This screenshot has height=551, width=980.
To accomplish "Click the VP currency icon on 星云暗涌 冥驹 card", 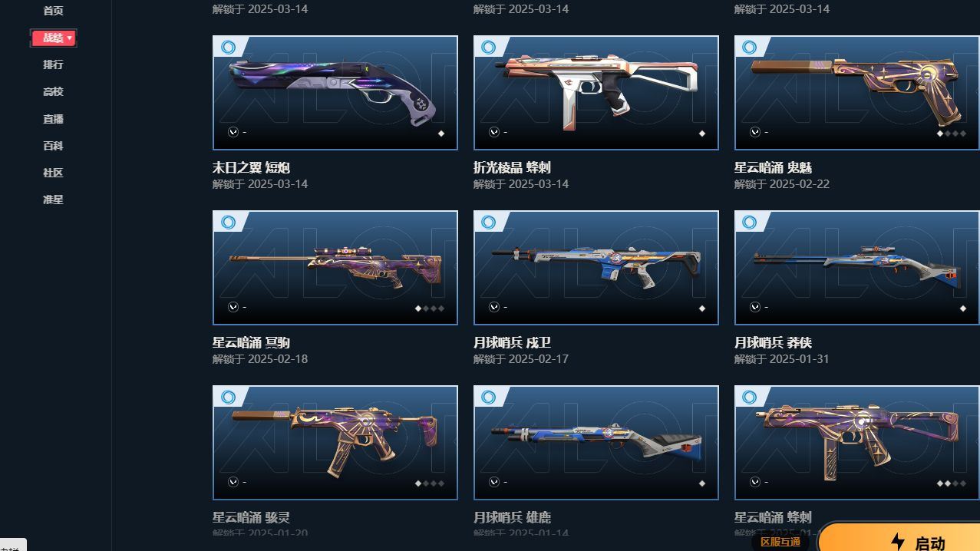I will 233,307.
